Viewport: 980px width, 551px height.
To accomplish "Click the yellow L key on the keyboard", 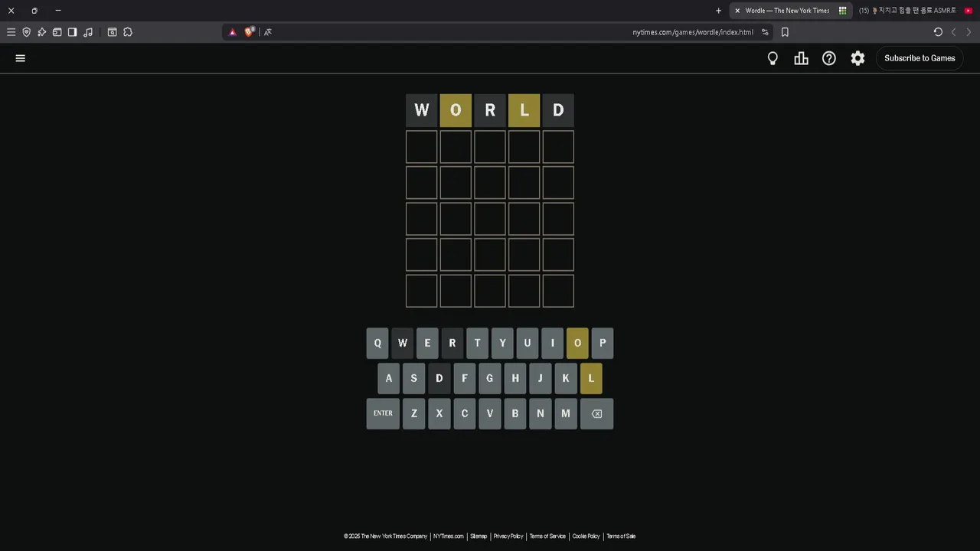I will click(x=591, y=378).
